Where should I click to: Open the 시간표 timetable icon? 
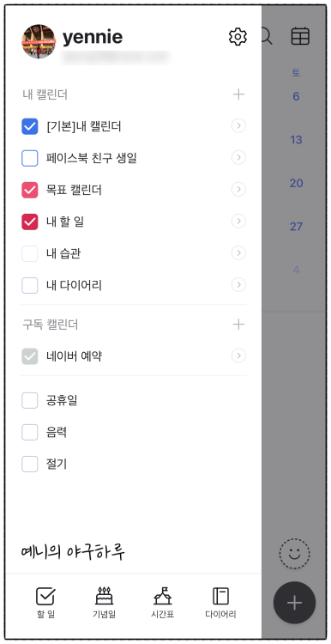pyautogui.click(x=162, y=602)
